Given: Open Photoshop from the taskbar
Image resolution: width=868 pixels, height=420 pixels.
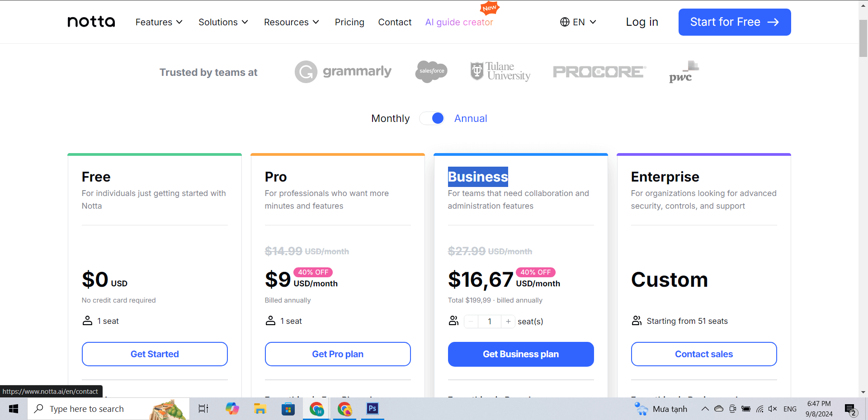Looking at the screenshot, I should click(373, 409).
